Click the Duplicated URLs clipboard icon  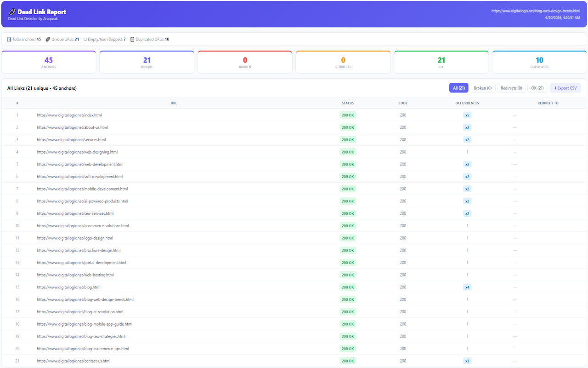point(132,40)
